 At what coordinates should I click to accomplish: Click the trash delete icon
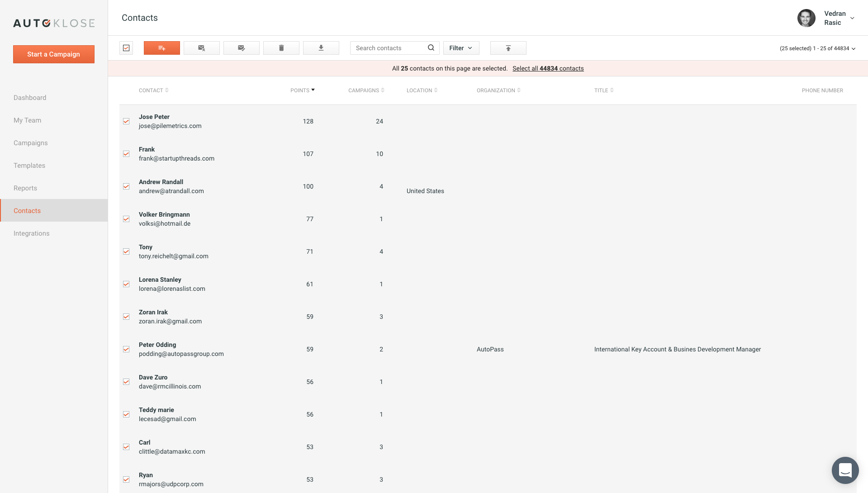[x=281, y=48]
